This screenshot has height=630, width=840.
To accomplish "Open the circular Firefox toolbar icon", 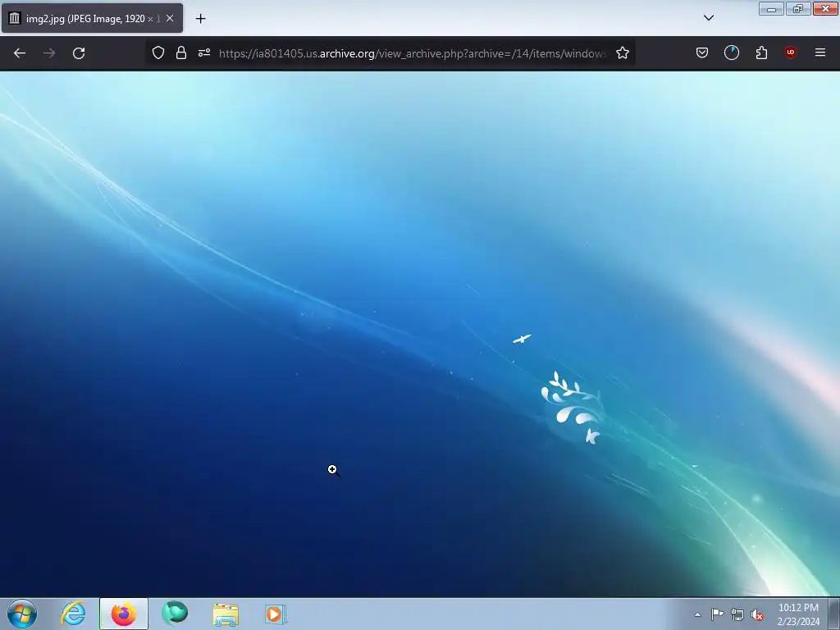I will pyautogui.click(x=731, y=52).
